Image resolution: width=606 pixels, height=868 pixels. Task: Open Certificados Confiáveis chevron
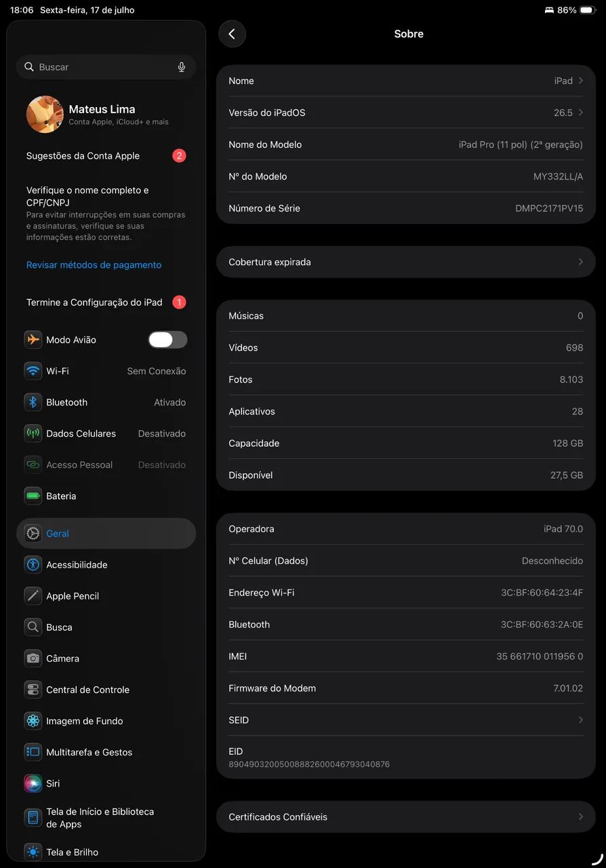(x=581, y=817)
